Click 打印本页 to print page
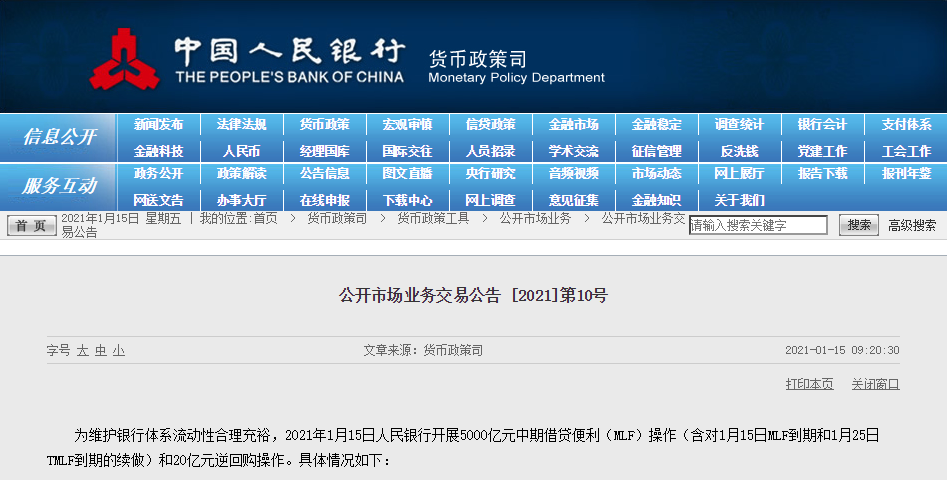The image size is (947, 480). coord(809,384)
